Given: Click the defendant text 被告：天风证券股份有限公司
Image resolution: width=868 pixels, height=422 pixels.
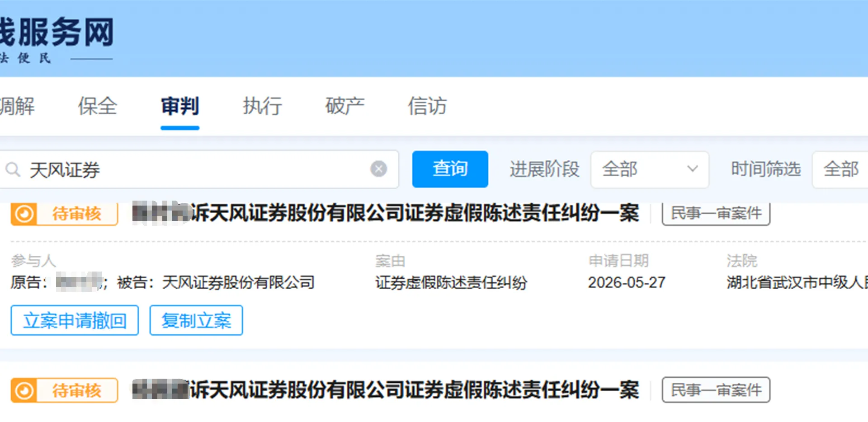Looking at the screenshot, I should [216, 283].
